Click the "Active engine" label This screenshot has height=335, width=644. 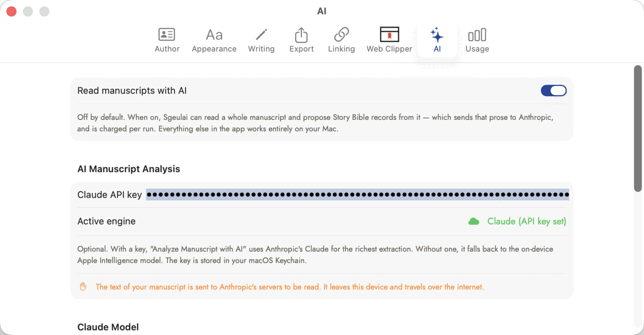[x=106, y=221]
